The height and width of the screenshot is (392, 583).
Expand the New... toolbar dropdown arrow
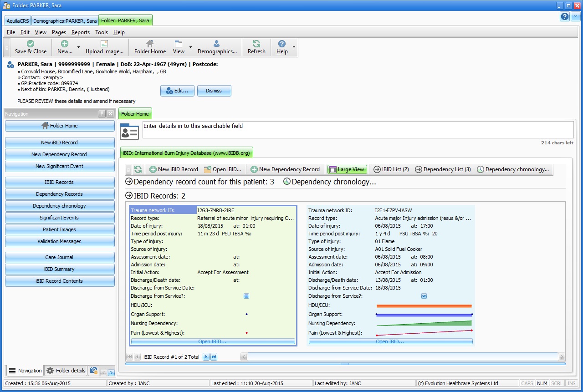coord(78,47)
